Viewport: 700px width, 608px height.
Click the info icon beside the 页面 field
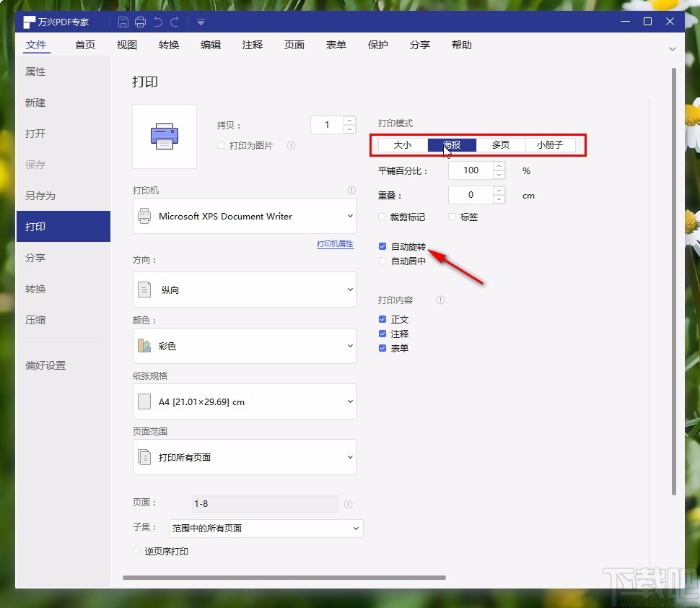tap(349, 503)
